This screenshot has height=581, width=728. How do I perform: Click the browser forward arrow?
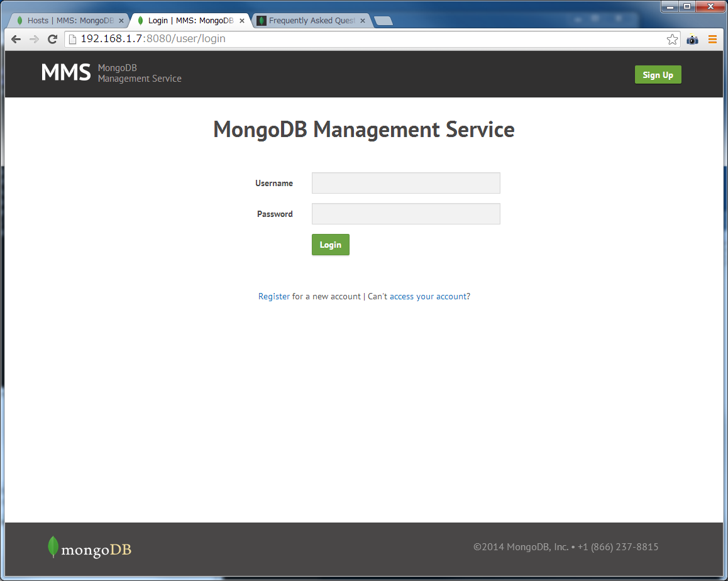pos(34,39)
